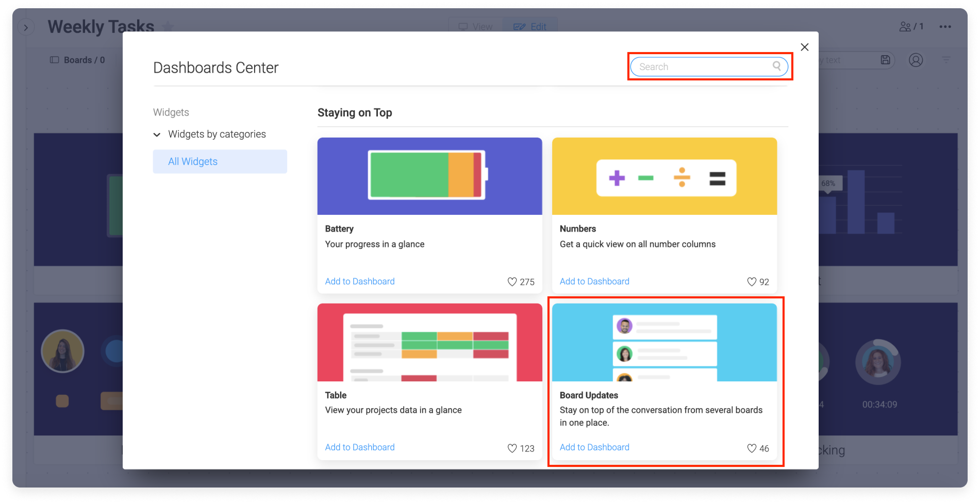
Task: Click the Battery widget title
Action: coord(339,229)
